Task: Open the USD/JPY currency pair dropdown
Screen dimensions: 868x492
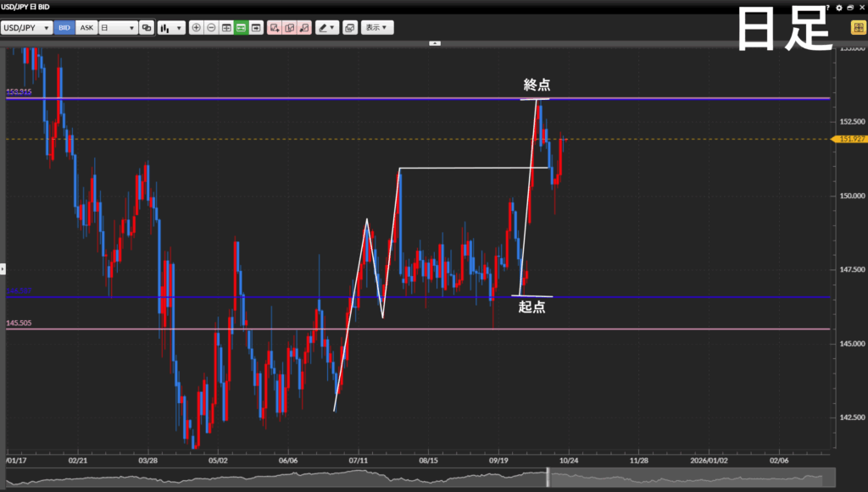Action: tap(26, 27)
